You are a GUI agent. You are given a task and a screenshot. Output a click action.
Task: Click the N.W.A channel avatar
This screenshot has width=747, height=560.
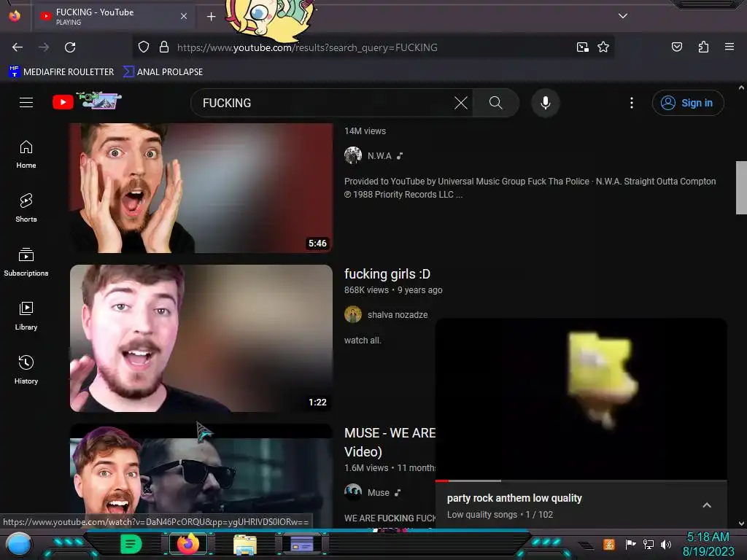pyautogui.click(x=353, y=156)
